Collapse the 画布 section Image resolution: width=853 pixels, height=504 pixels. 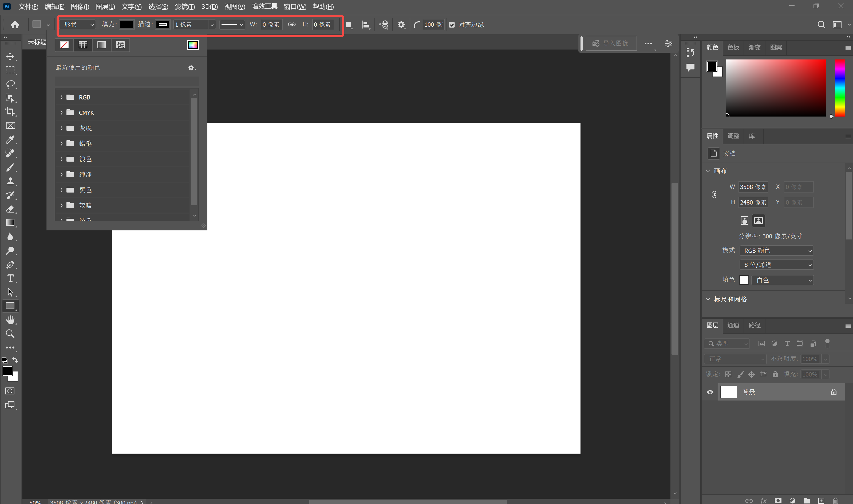click(708, 171)
